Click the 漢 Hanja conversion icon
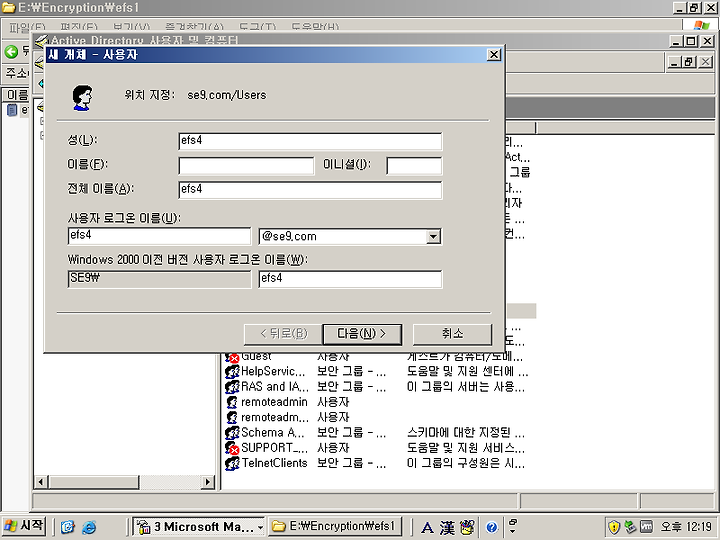 (x=447, y=527)
